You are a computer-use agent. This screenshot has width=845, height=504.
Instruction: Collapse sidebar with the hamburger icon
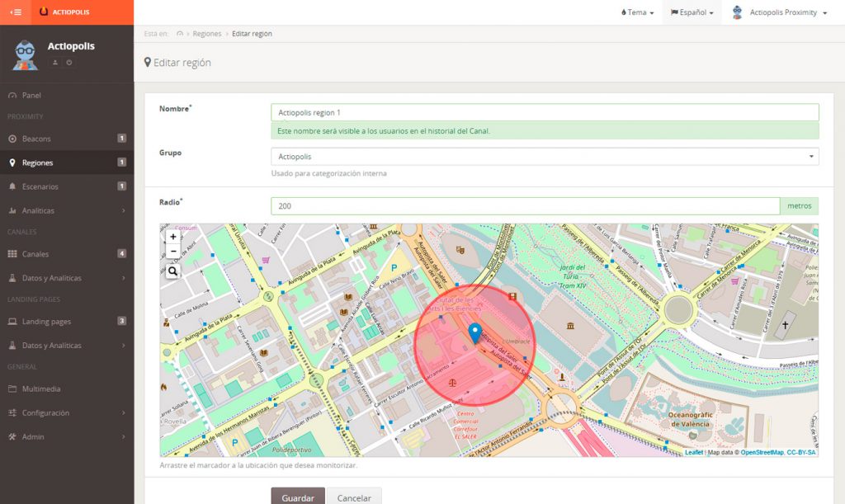point(16,12)
